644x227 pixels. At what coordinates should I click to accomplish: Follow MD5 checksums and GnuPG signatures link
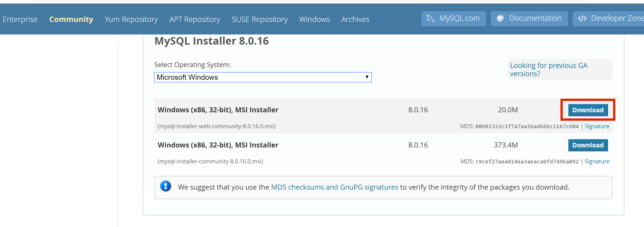coord(334,187)
